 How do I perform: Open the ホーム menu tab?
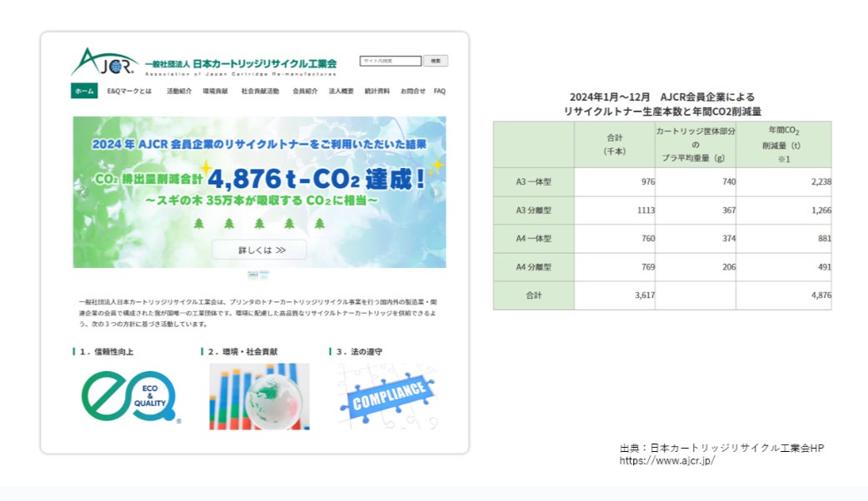coord(84,92)
